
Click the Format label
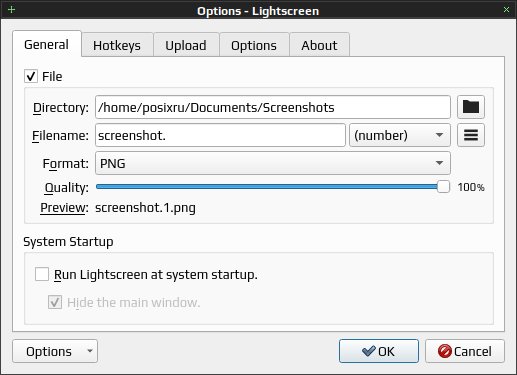point(66,164)
